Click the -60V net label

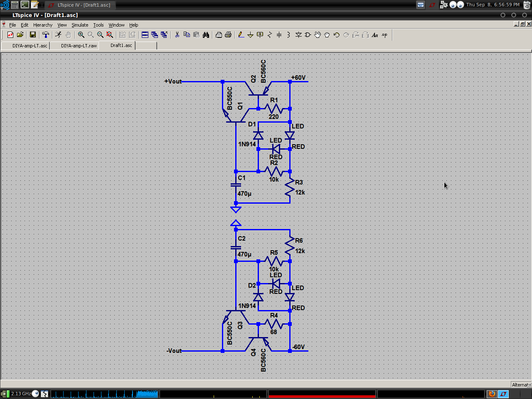[298, 347]
